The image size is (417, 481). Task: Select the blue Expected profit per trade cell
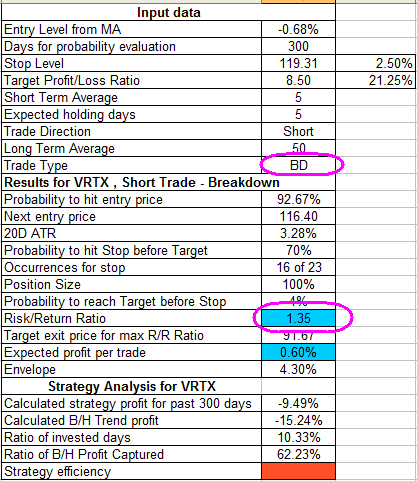click(298, 352)
